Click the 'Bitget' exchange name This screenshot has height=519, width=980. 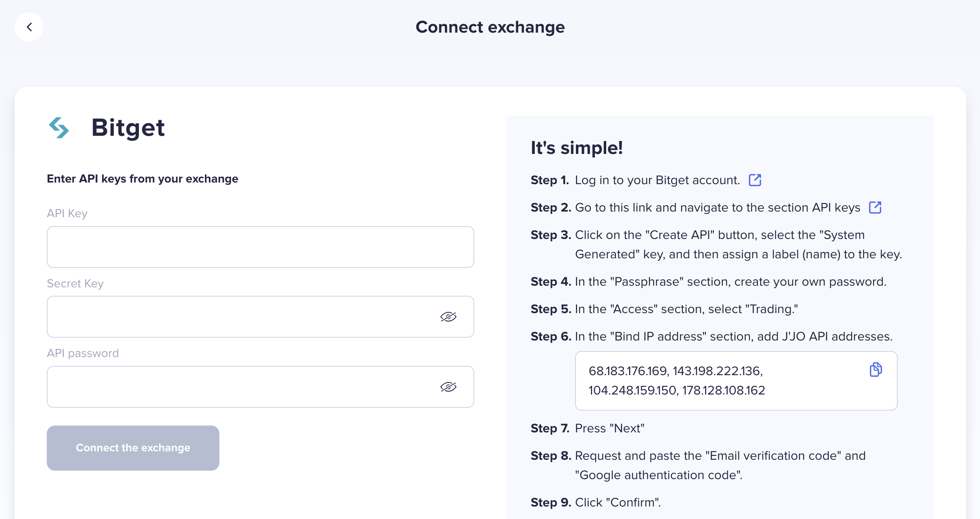(x=128, y=128)
